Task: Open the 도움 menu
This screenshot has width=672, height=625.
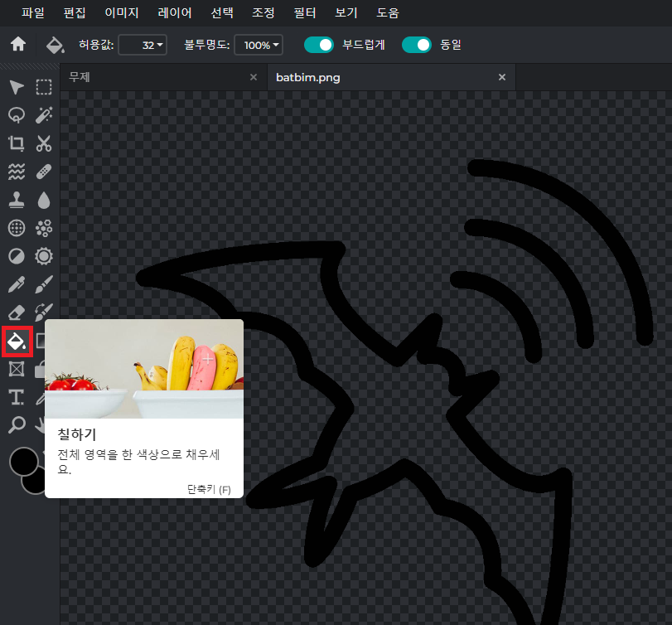Action: (x=388, y=13)
